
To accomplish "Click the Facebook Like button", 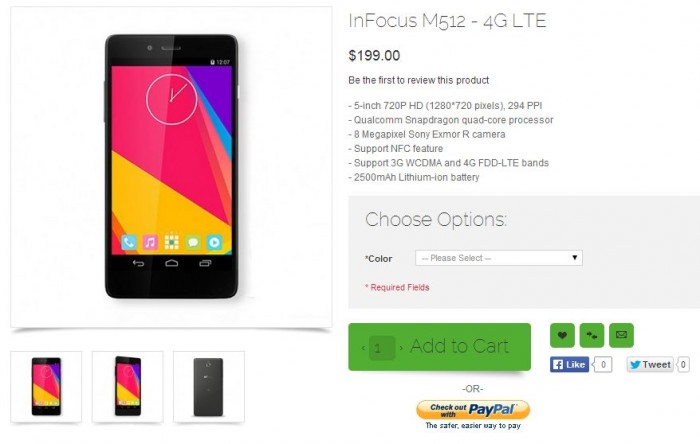I will coord(569,365).
